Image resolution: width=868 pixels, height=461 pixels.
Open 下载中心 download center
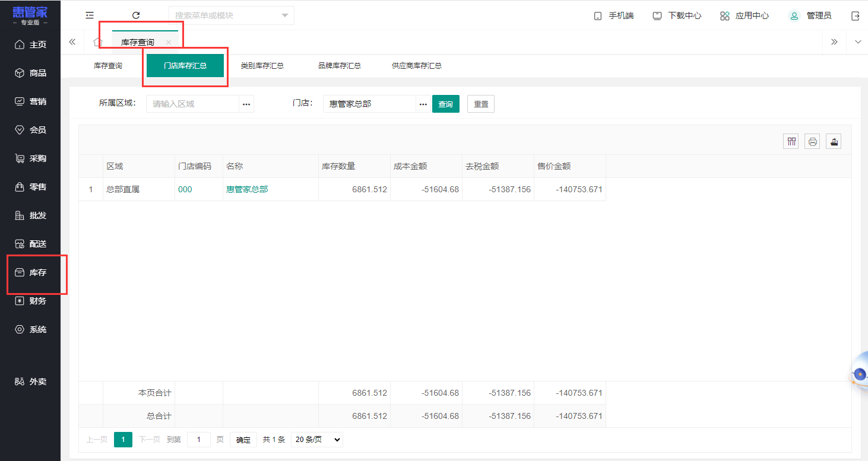(x=677, y=16)
